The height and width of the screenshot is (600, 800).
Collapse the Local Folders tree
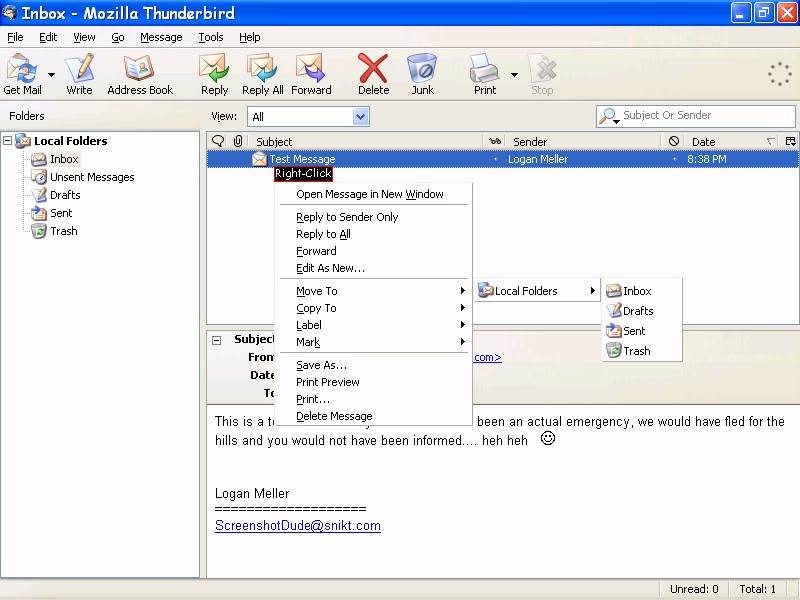point(8,140)
